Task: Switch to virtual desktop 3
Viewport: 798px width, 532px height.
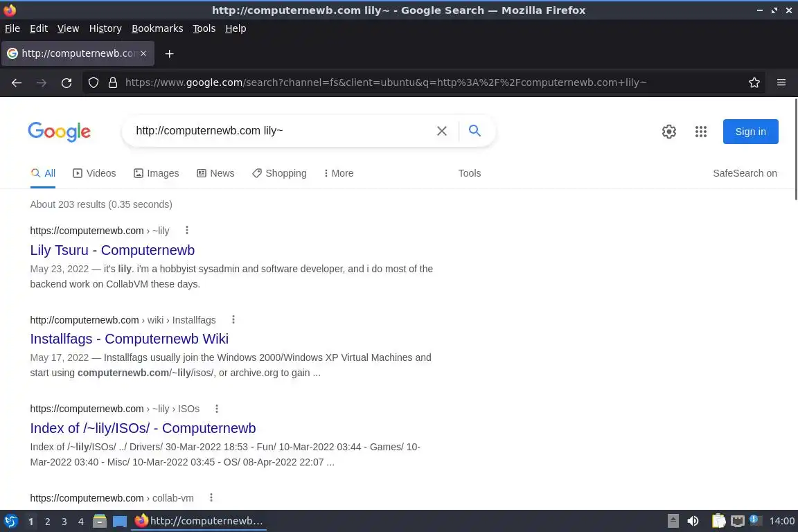Action: [64, 522]
